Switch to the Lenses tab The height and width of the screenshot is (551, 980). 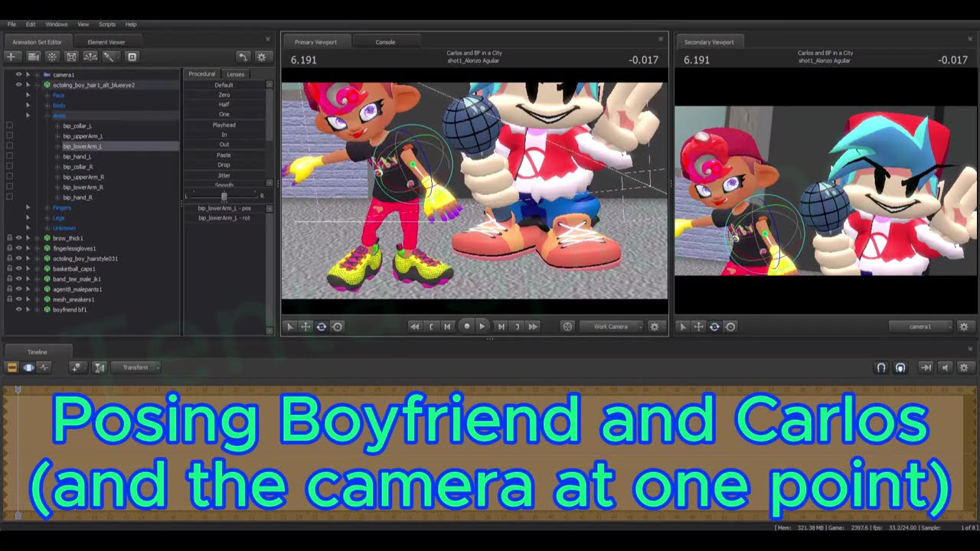[236, 74]
